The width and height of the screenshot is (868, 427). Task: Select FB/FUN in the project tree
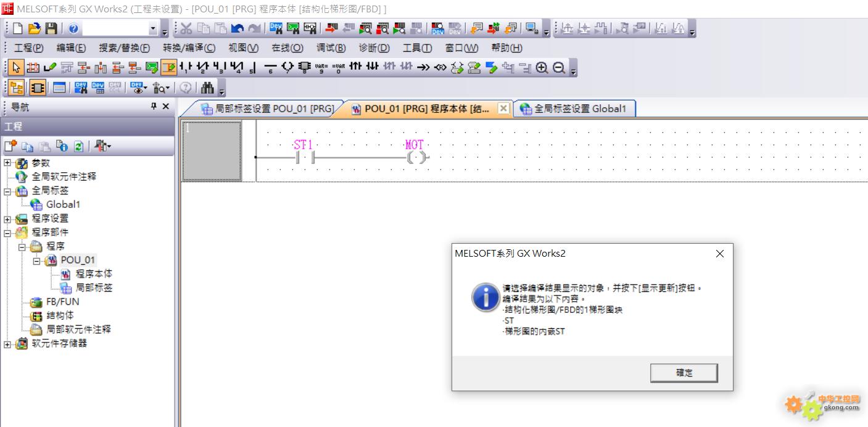(x=62, y=302)
